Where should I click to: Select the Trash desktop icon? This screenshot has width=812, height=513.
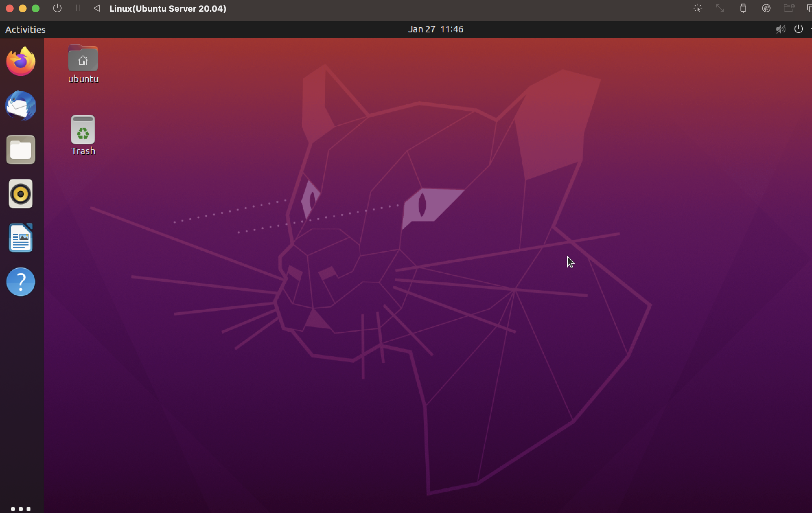[x=83, y=135]
